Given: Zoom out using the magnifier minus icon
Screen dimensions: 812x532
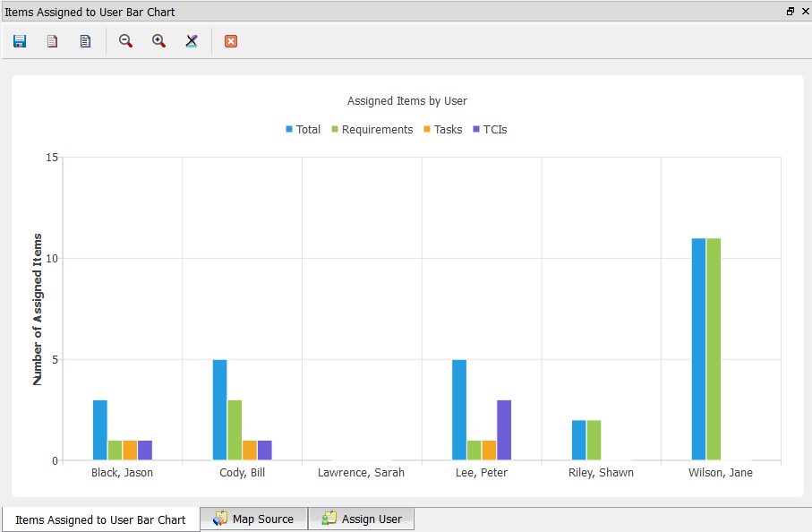Looking at the screenshot, I should click(125, 41).
